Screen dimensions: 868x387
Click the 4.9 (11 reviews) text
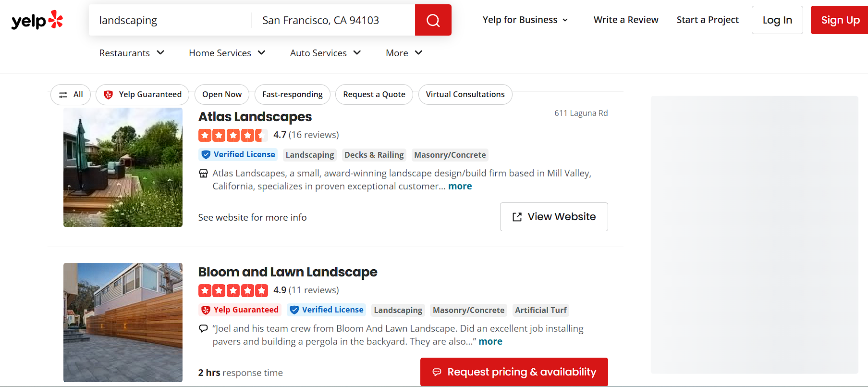(306, 290)
